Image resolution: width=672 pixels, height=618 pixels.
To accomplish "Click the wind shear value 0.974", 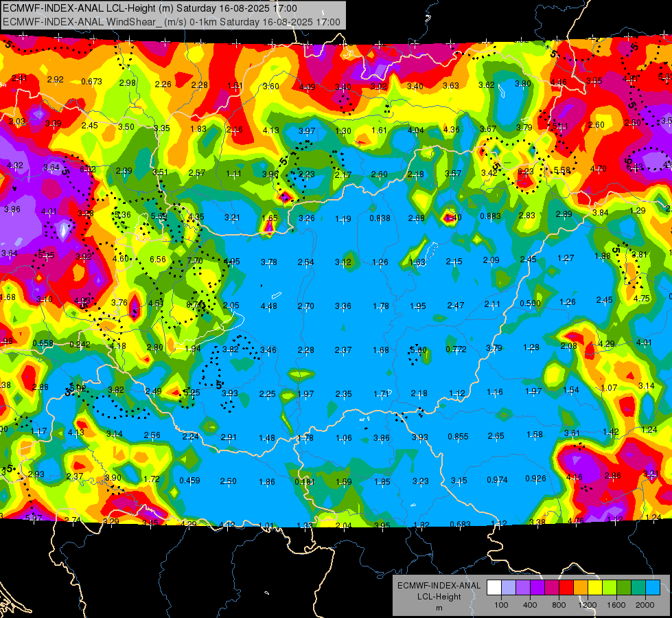I will 497,480.
